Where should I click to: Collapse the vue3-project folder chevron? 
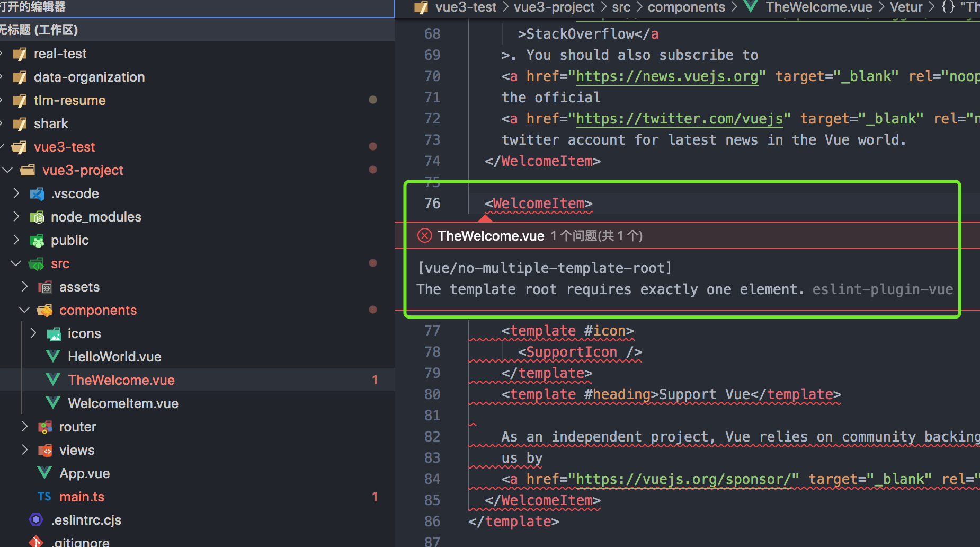click(8, 170)
